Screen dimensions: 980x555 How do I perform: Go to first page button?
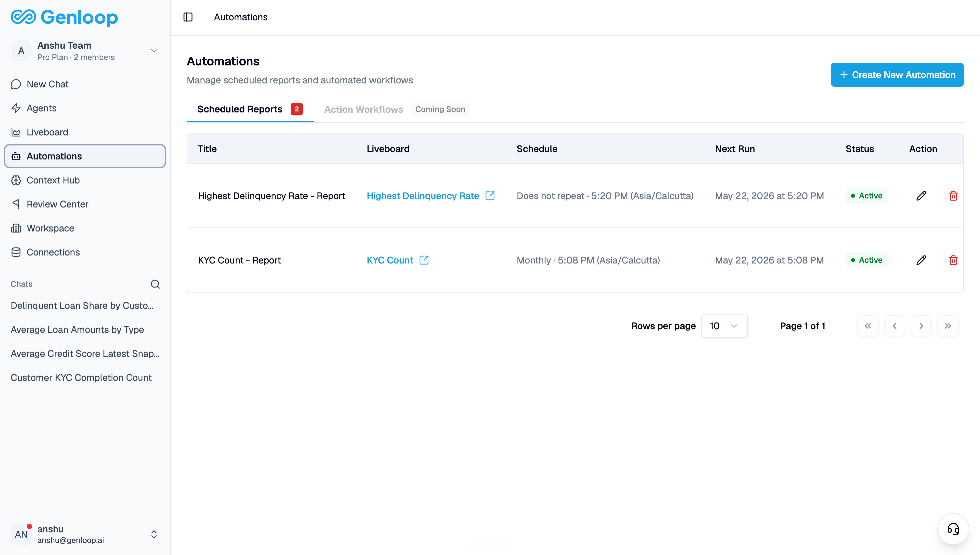tap(868, 326)
